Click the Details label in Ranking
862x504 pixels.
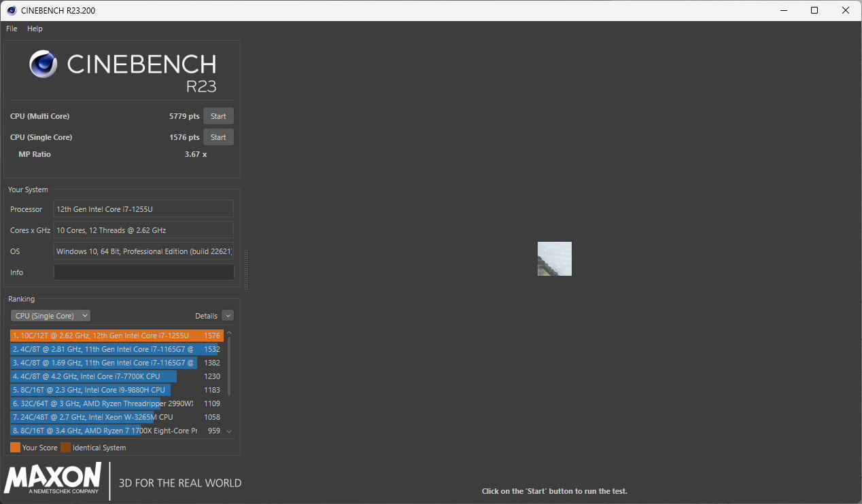coord(206,316)
